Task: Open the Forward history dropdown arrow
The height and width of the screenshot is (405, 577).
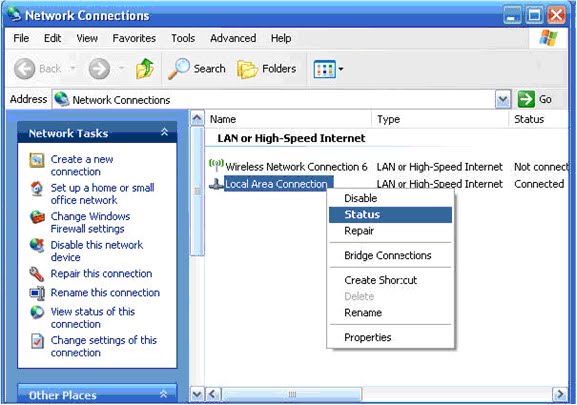Action: click(x=121, y=68)
